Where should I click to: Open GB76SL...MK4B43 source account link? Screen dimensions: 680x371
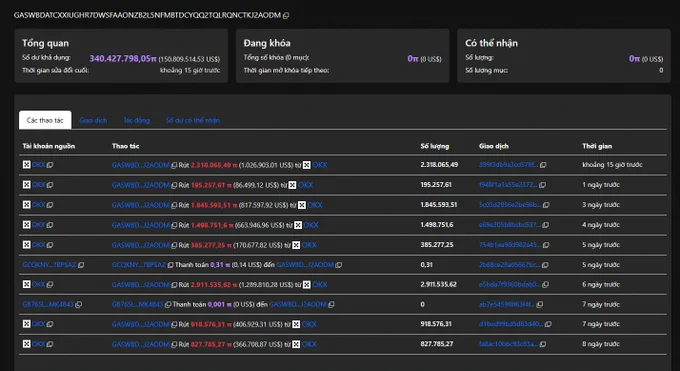(x=48, y=304)
